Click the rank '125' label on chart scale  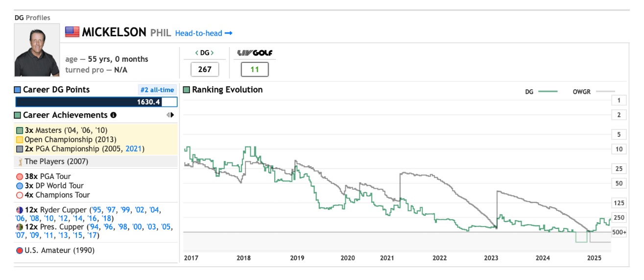pyautogui.click(x=619, y=203)
